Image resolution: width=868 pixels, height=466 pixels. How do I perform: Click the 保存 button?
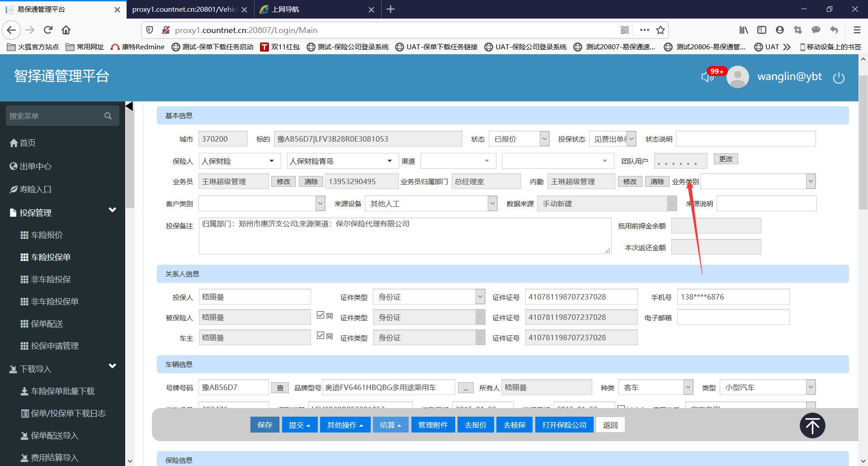(x=264, y=425)
